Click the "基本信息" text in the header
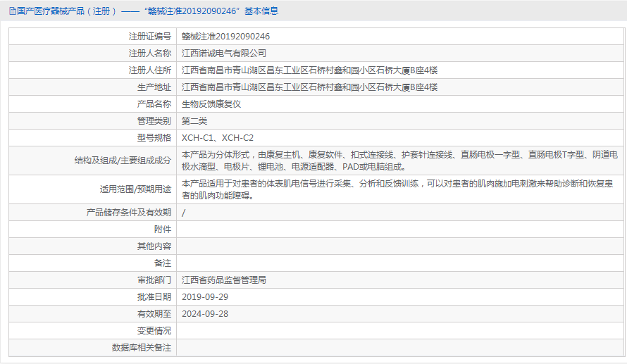Screen dimensions: 627x364 261,11
